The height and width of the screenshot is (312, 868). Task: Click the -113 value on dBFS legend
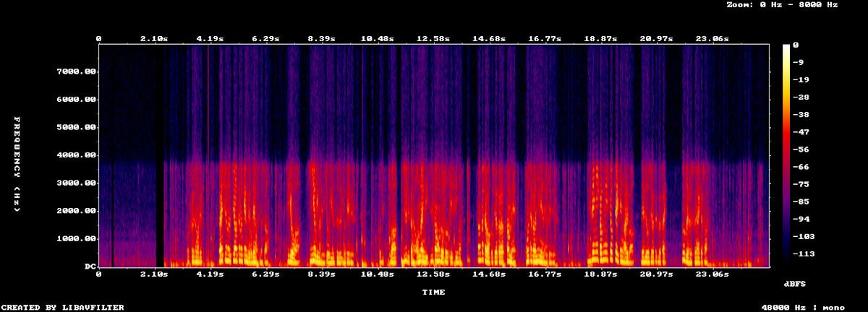point(804,254)
